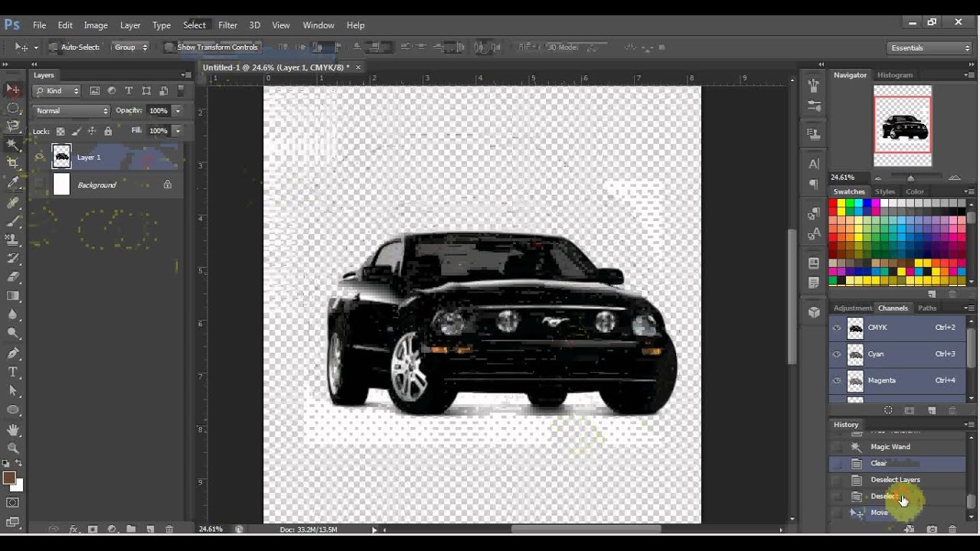The image size is (980, 551).
Task: Select the Pen tool
Action: [x=13, y=354]
